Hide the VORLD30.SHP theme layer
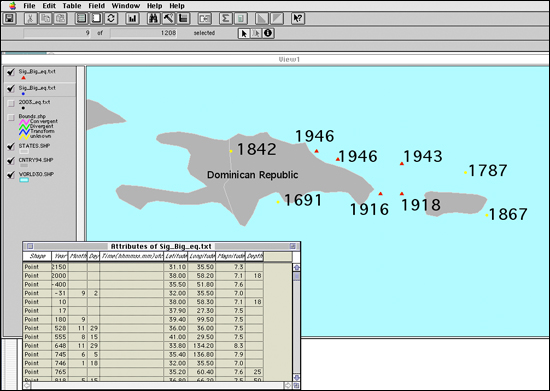Screen dimensions: 550x391 coord(11,175)
